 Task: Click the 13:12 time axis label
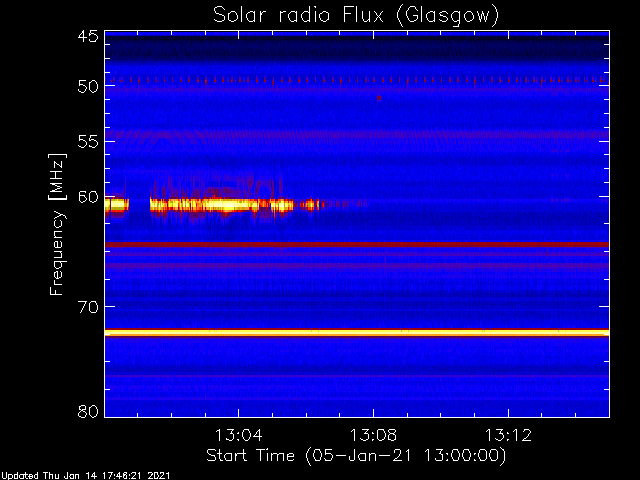pyautogui.click(x=509, y=435)
